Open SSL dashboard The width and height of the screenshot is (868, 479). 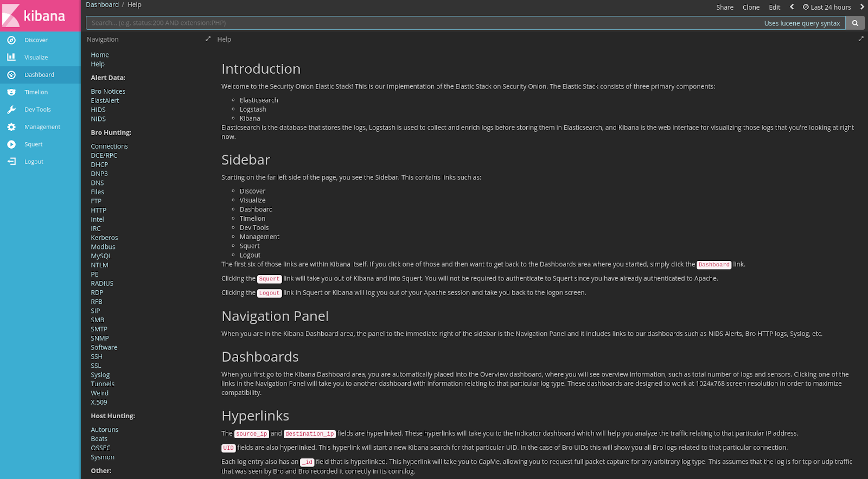[96, 366]
